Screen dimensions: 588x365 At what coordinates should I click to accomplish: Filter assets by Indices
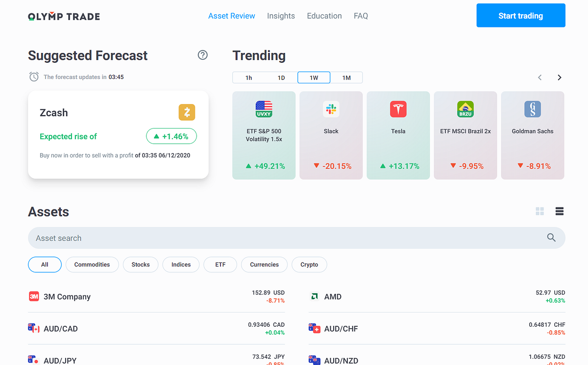pos(181,264)
